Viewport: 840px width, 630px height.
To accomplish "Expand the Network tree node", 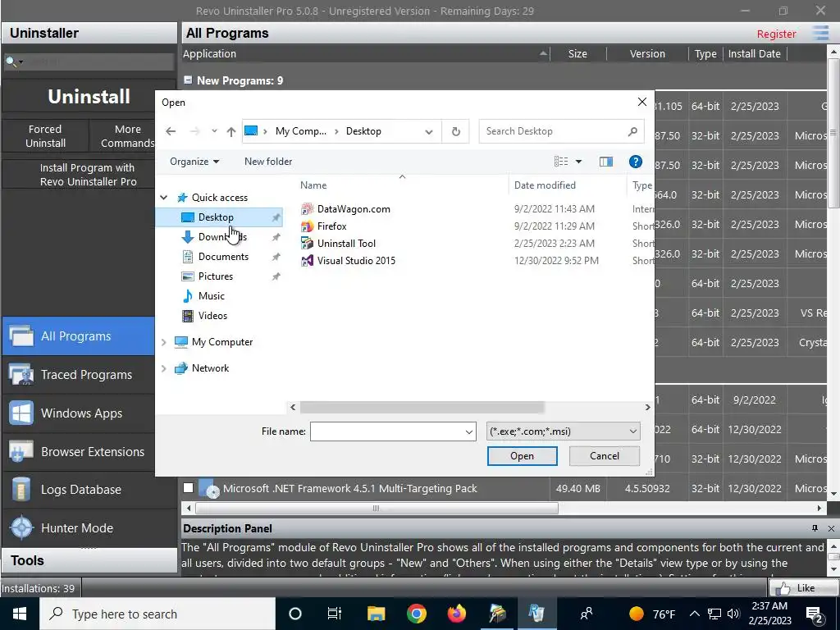I will (x=164, y=368).
